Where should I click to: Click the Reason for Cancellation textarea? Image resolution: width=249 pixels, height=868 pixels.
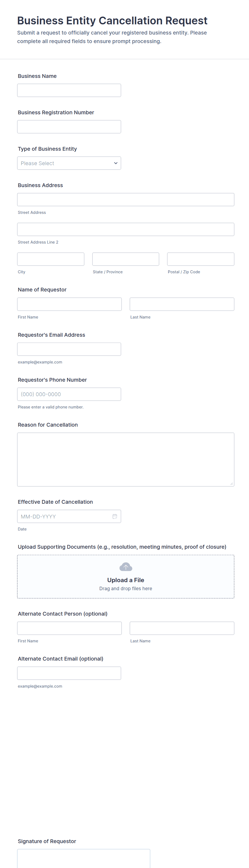[x=126, y=459]
